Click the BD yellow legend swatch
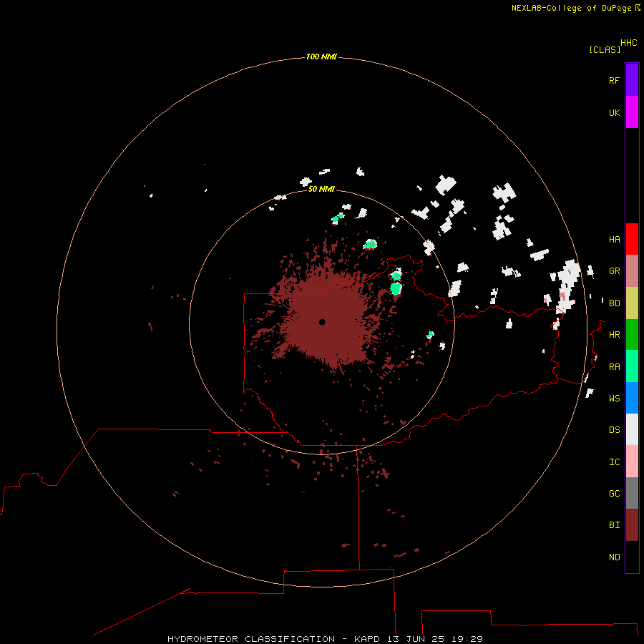The height and width of the screenshot is (644, 644). [632, 303]
